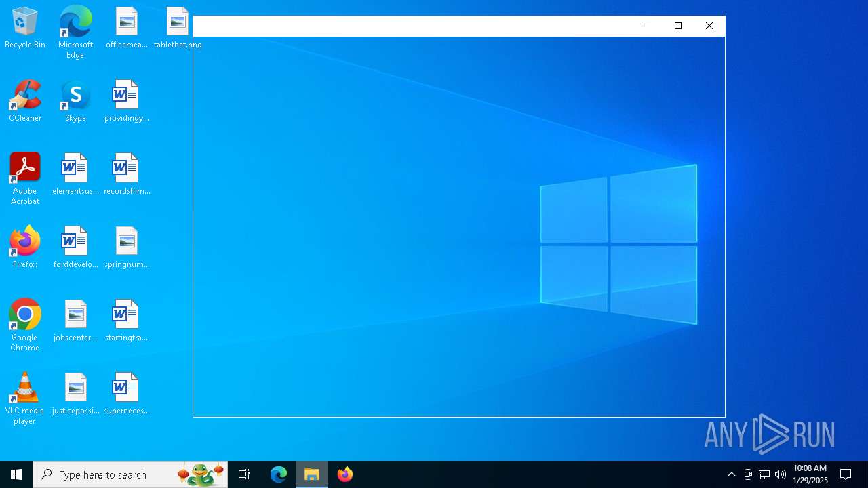Launch Microsoft Edge from the taskbar

(279, 474)
